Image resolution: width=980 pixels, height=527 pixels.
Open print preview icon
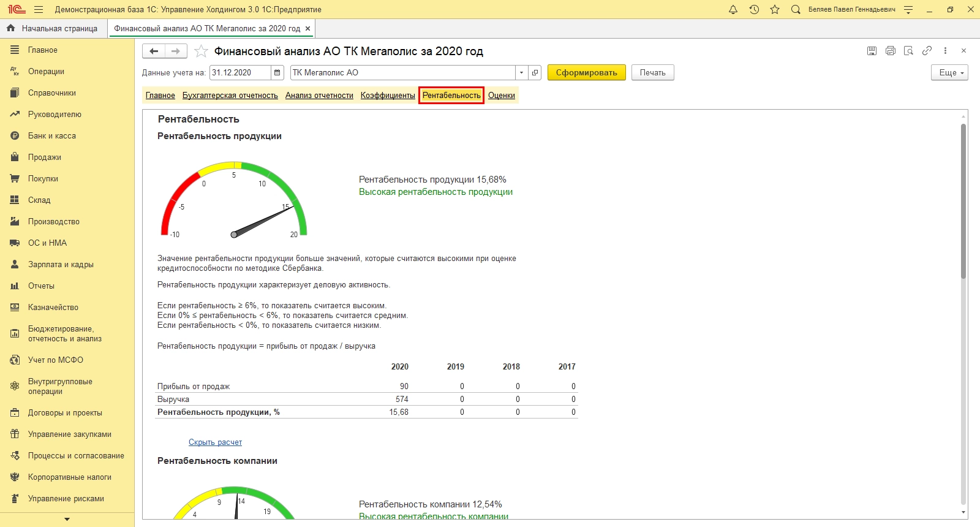tap(909, 51)
